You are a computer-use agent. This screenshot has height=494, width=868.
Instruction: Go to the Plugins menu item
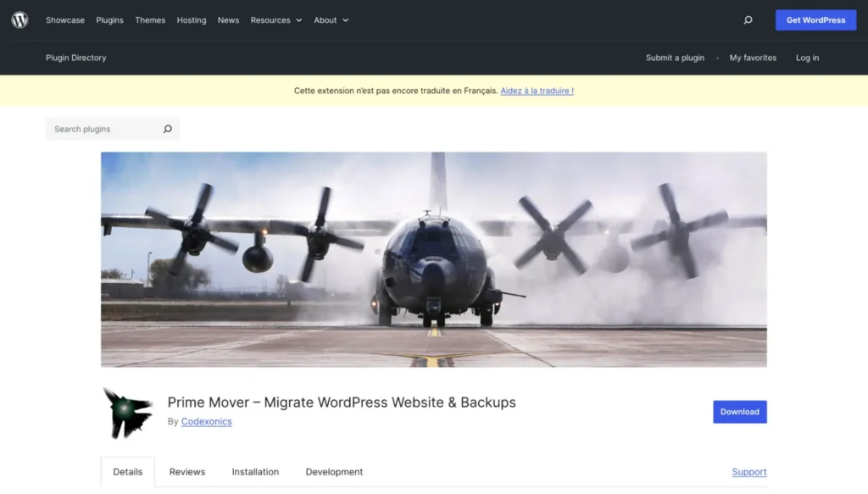click(109, 20)
